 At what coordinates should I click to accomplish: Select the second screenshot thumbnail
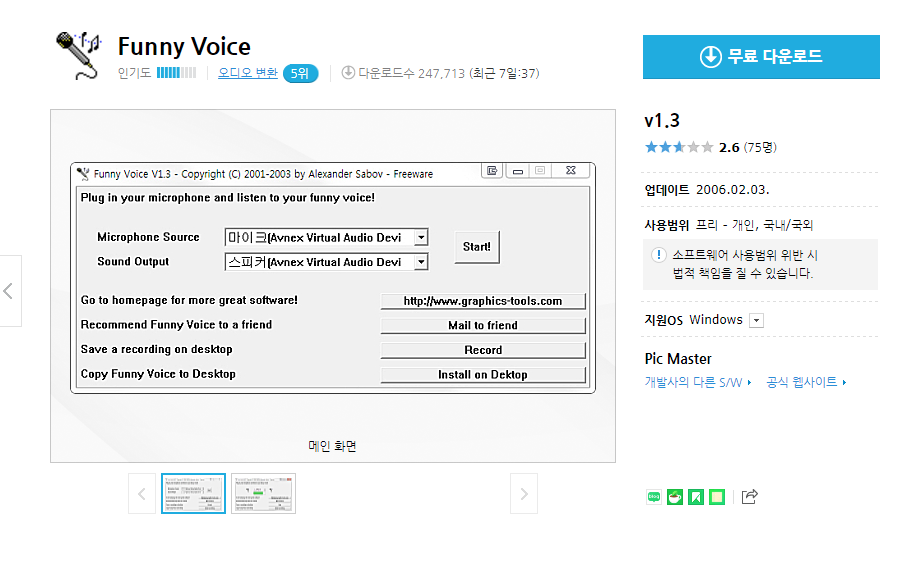264,494
